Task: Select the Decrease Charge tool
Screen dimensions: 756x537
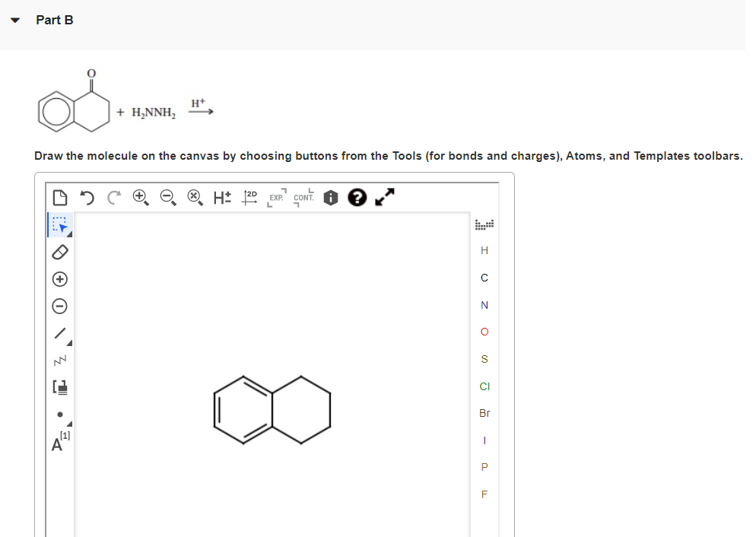Action: pos(59,306)
